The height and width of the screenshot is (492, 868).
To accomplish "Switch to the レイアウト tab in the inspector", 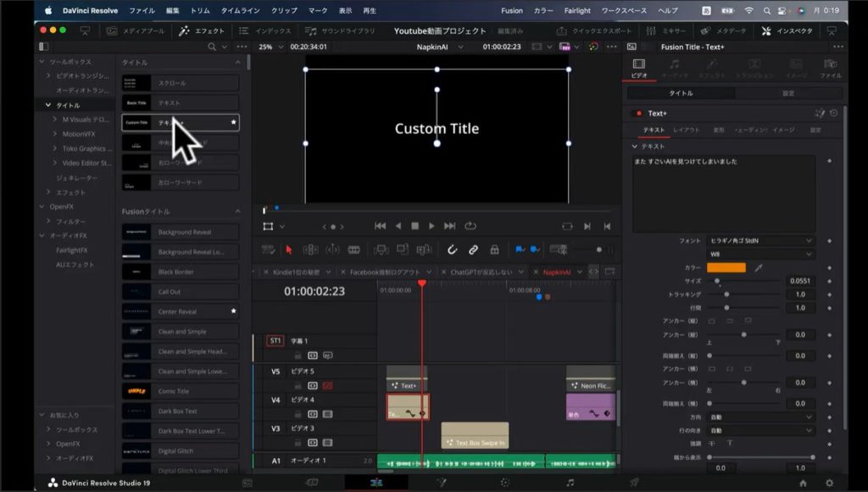I will click(686, 130).
